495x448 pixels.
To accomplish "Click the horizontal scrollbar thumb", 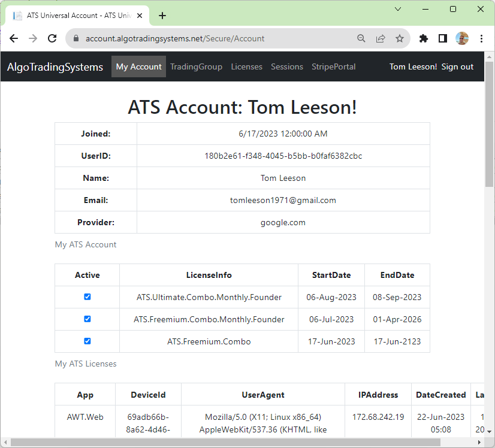I will [x=225, y=443].
